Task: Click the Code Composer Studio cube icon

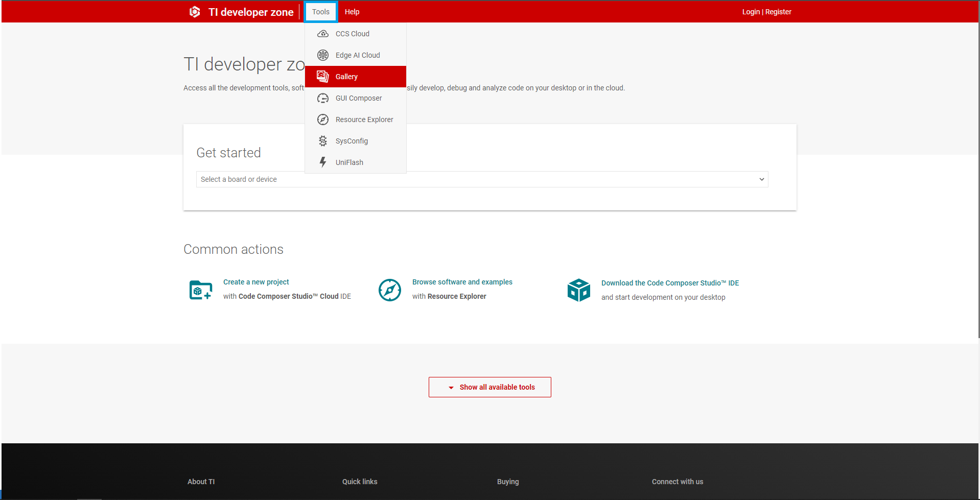Action: [578, 290]
